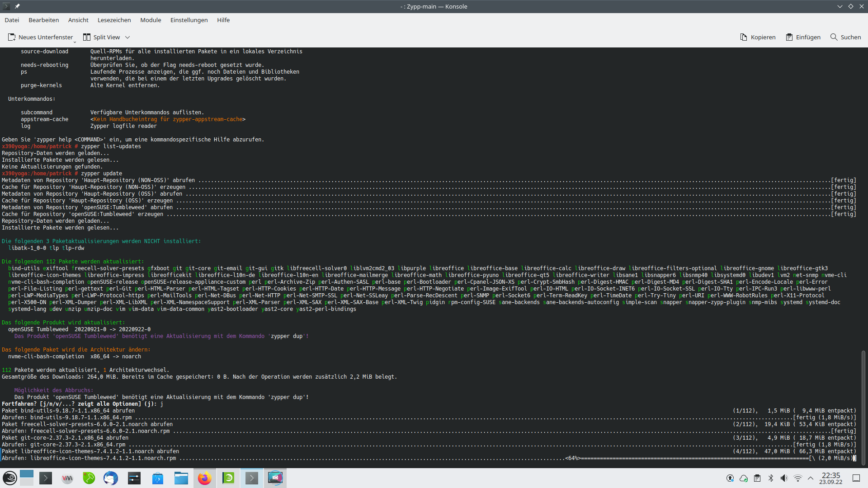Click the 'Fortfahren? [j/n/v/...' prompt line

(x=82, y=404)
